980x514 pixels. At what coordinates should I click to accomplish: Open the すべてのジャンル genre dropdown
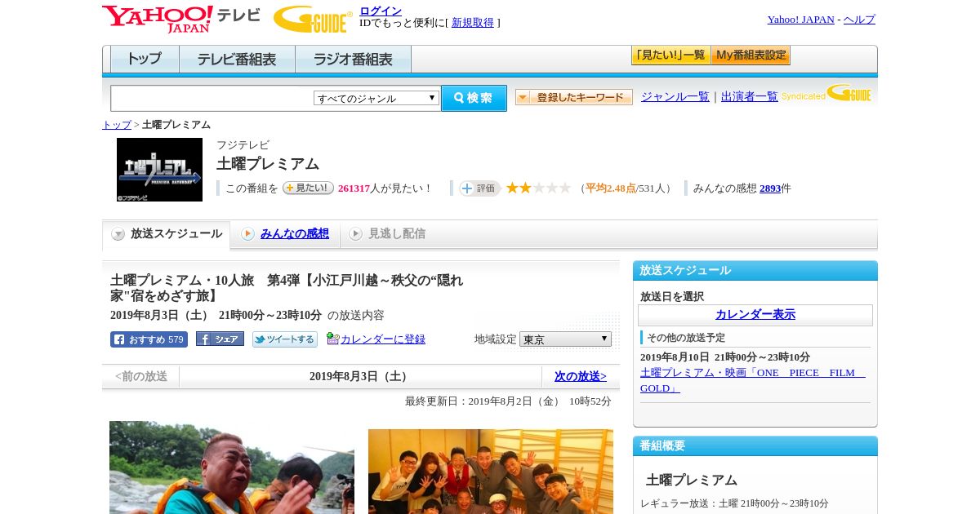(x=376, y=98)
